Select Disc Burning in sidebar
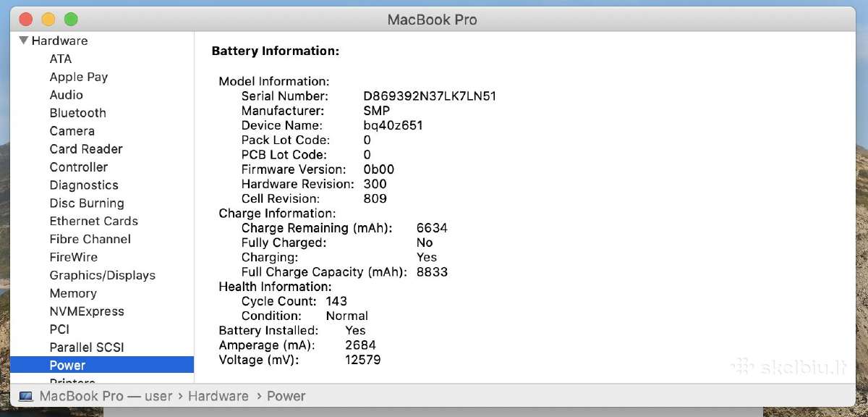The height and width of the screenshot is (417, 868). tap(87, 203)
